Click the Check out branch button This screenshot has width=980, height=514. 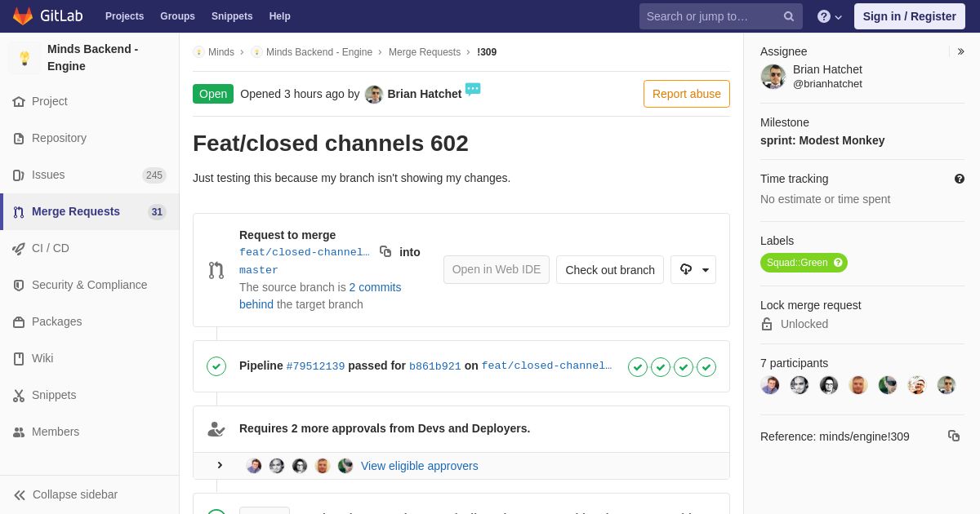coord(610,270)
